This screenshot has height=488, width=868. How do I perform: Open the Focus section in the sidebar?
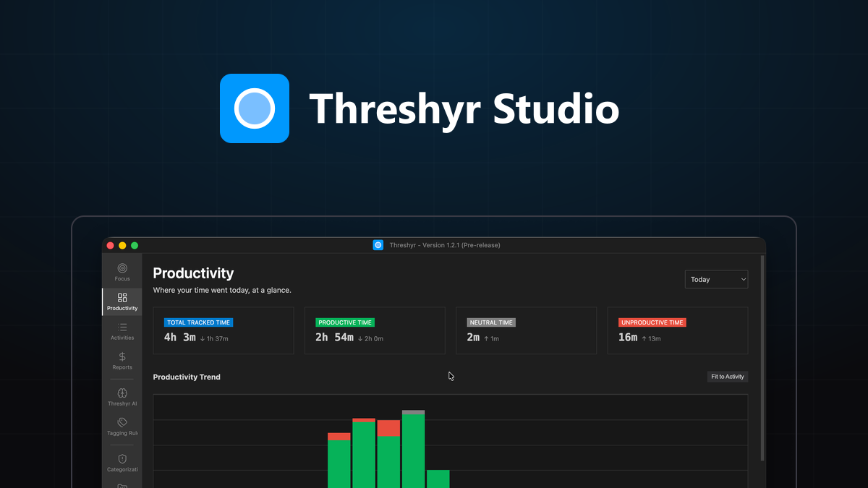(x=122, y=272)
